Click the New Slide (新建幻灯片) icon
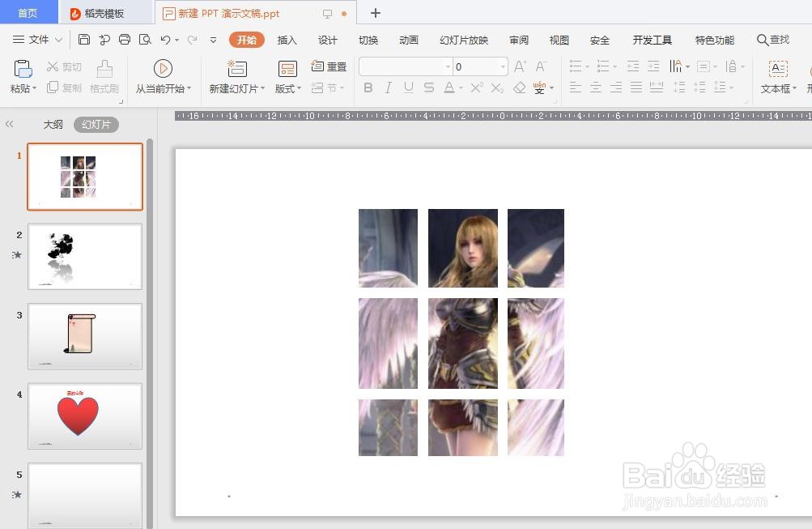This screenshot has height=529, width=812. point(237,69)
